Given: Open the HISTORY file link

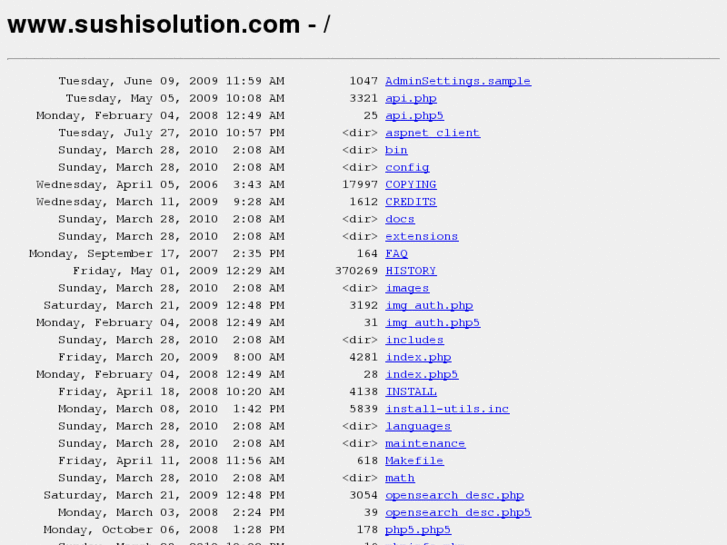Looking at the screenshot, I should (x=410, y=271).
